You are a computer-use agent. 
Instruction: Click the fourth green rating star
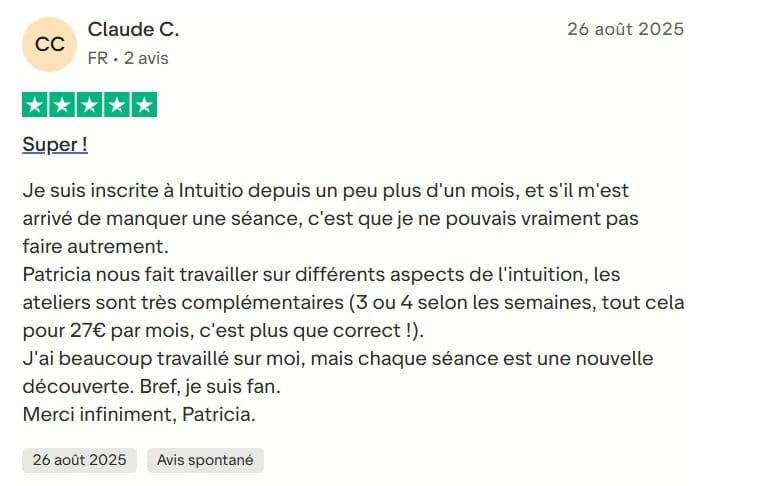pos(117,105)
